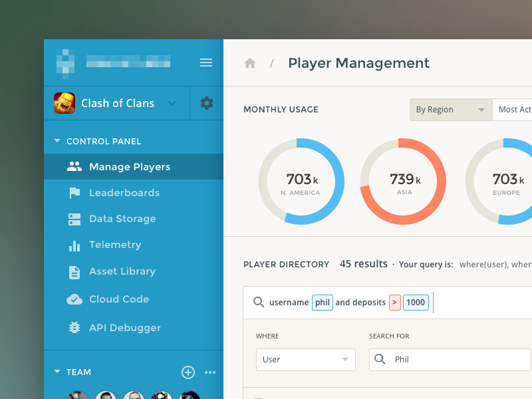Open the hamburger menu icon
The height and width of the screenshot is (399, 532).
pos(206,63)
